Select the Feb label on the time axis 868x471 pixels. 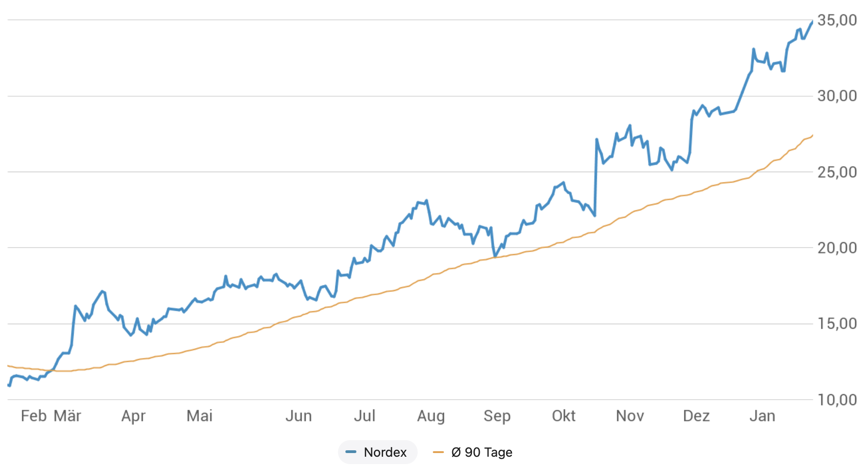34,416
